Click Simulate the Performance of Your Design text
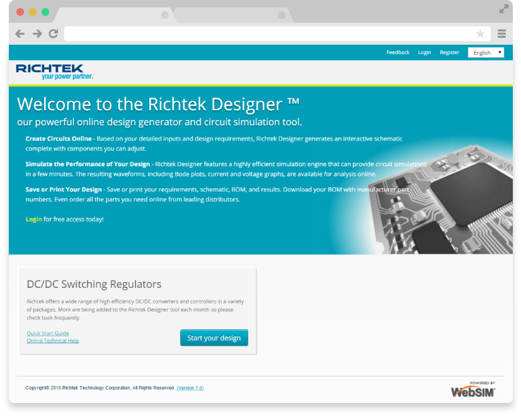 point(88,164)
